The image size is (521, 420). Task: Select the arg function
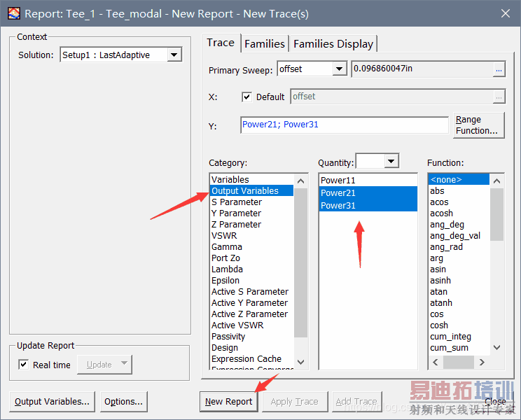459,258
